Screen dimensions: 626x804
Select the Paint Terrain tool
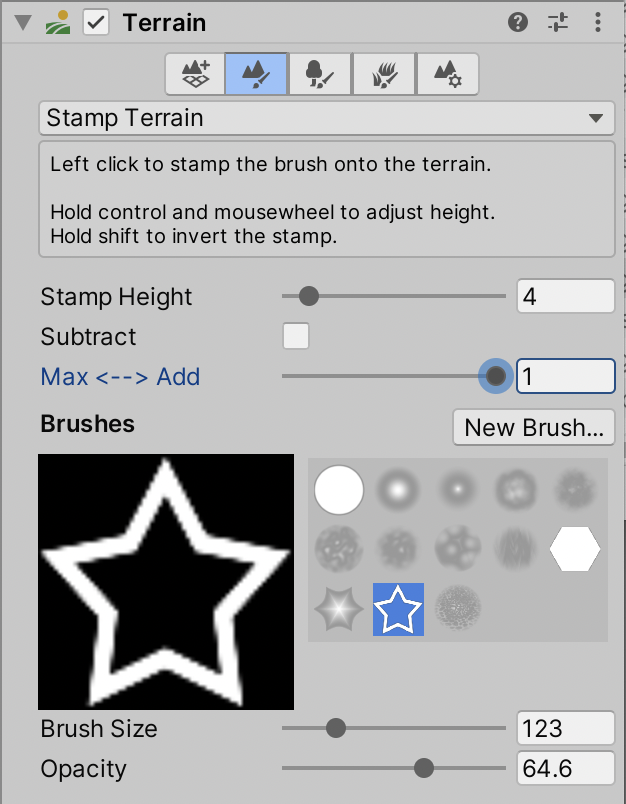tap(258, 74)
